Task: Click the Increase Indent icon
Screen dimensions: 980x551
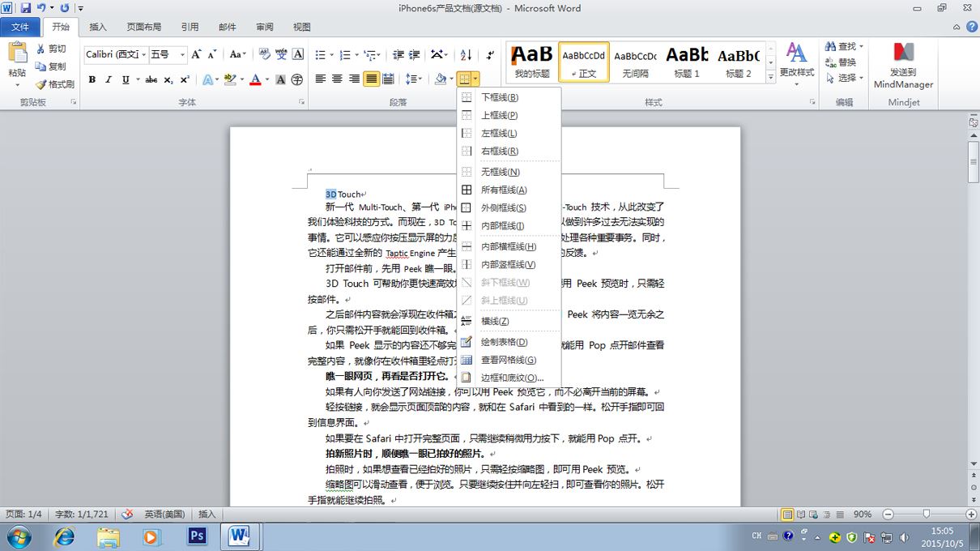Action: click(415, 54)
